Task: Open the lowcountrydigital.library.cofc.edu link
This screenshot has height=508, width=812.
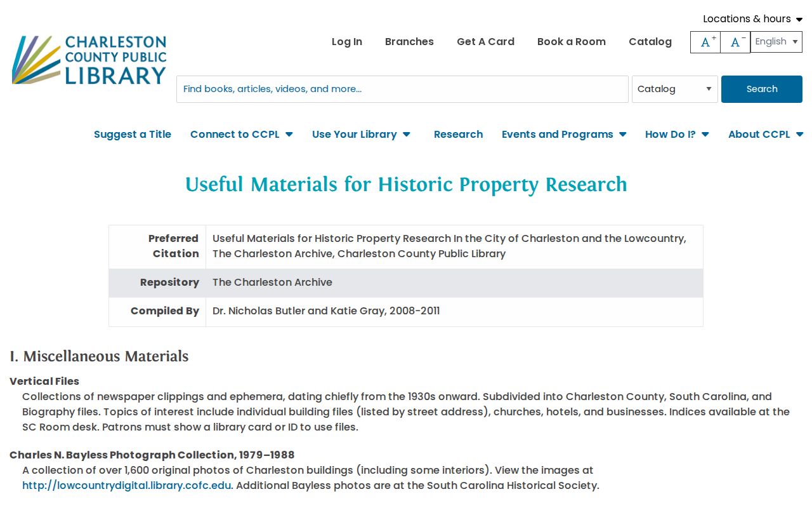Action: coord(127,485)
